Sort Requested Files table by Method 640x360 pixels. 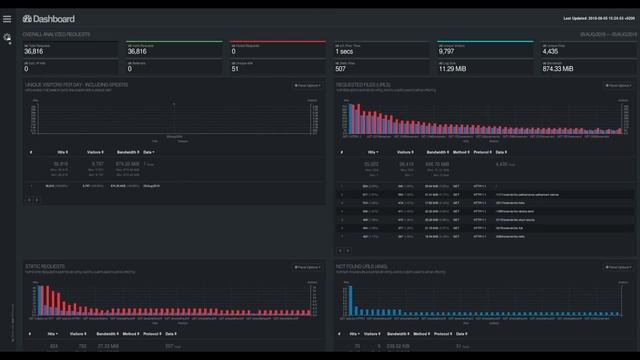pyautogui.click(x=461, y=152)
